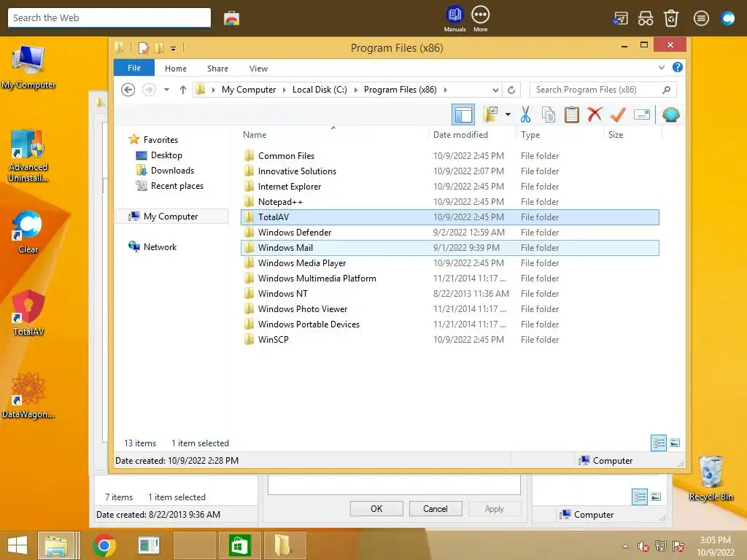Click the Search the Web field
Image resolution: width=747 pixels, height=560 pixels.
click(109, 18)
